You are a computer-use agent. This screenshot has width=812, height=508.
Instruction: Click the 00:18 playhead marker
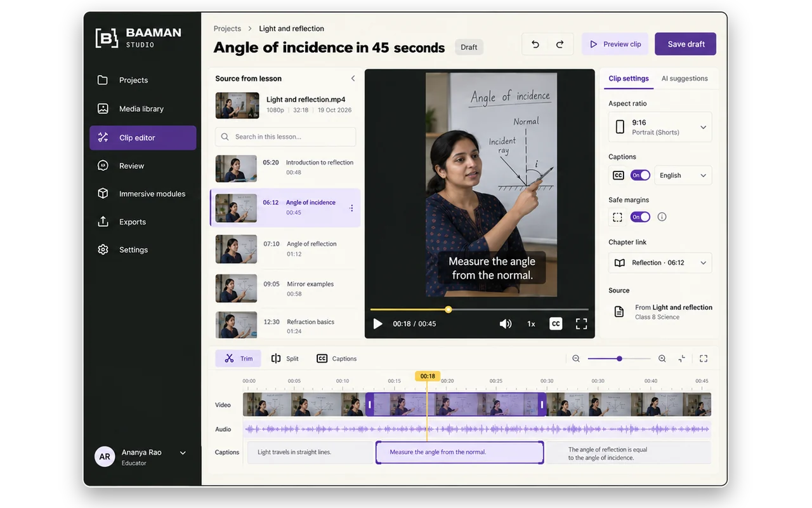(x=428, y=376)
